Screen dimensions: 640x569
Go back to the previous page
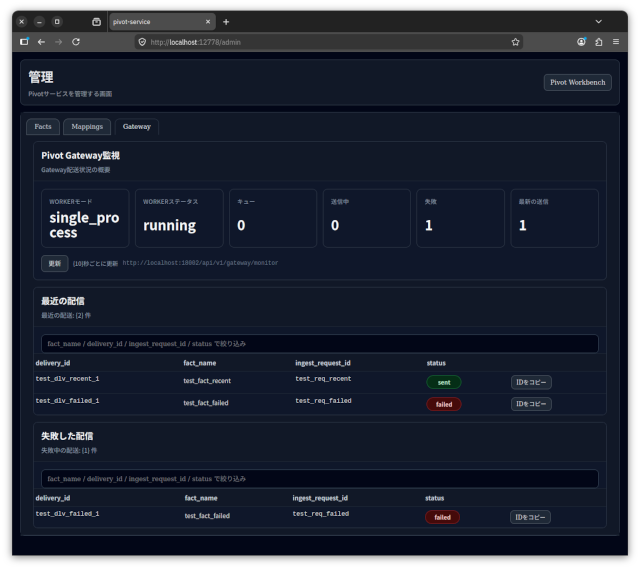pos(41,42)
